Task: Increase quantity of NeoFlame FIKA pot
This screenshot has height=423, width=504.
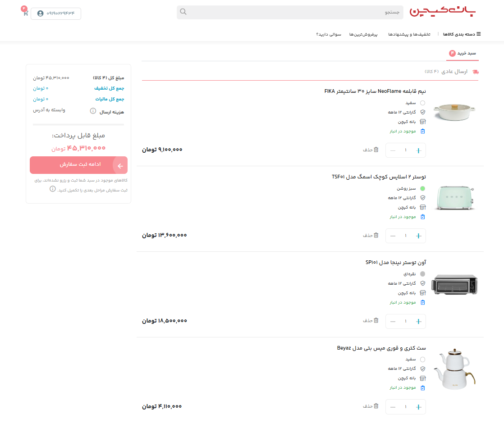Action: [418, 150]
